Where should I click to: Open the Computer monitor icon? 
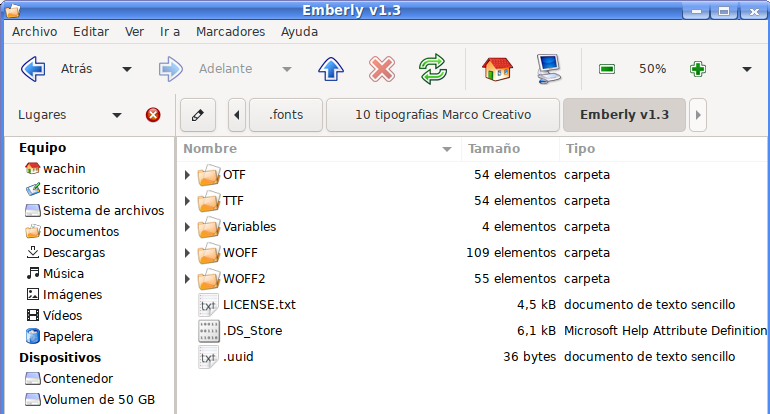click(x=549, y=69)
